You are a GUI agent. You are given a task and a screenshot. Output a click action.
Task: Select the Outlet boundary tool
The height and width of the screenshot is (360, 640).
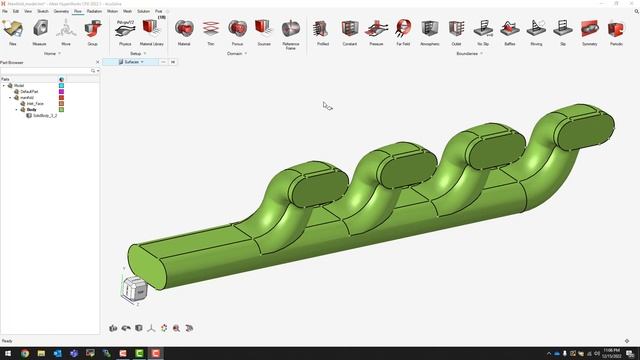(x=456, y=32)
